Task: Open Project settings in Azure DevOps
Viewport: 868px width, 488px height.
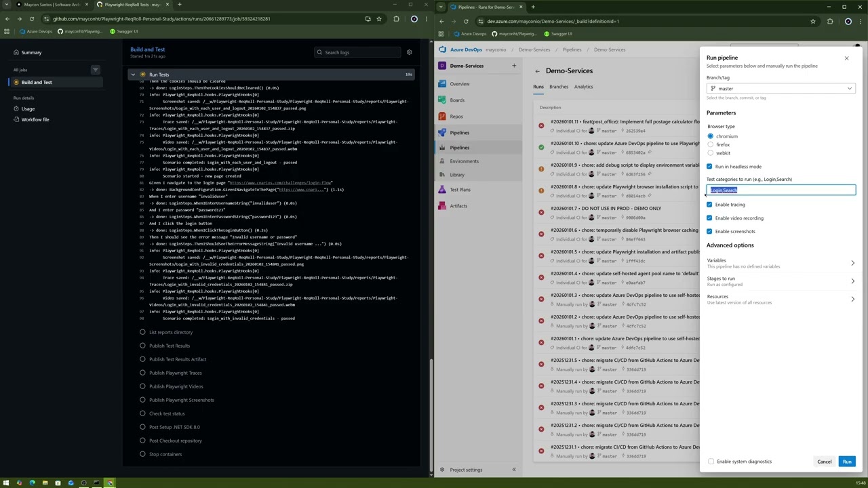Action: 466,470
